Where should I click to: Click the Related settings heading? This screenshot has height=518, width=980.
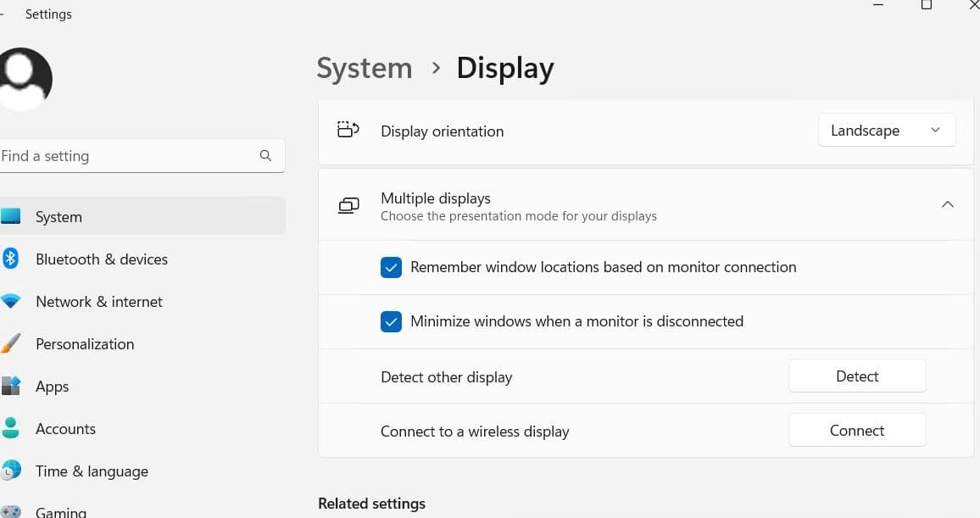coord(372,503)
